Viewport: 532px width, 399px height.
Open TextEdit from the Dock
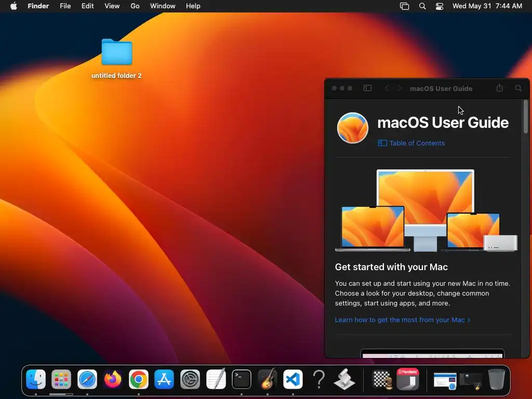click(216, 379)
